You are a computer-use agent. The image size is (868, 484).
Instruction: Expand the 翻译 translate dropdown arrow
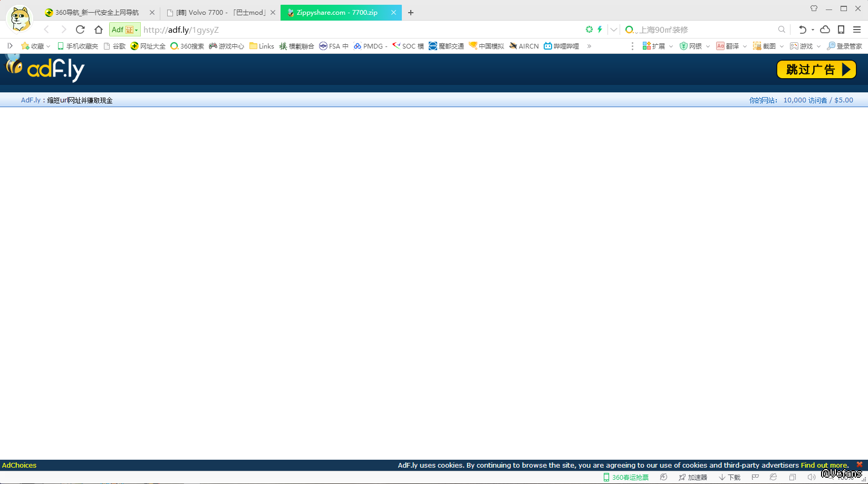click(745, 46)
